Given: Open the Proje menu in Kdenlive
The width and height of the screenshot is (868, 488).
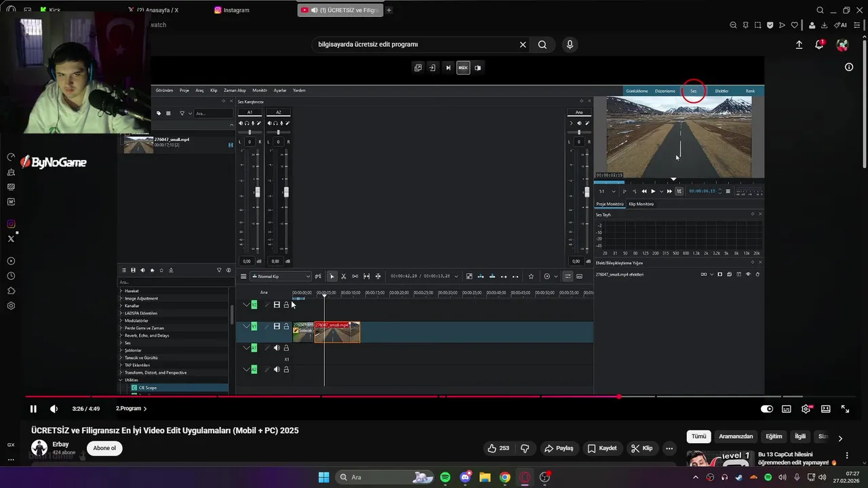Looking at the screenshot, I should (x=184, y=90).
